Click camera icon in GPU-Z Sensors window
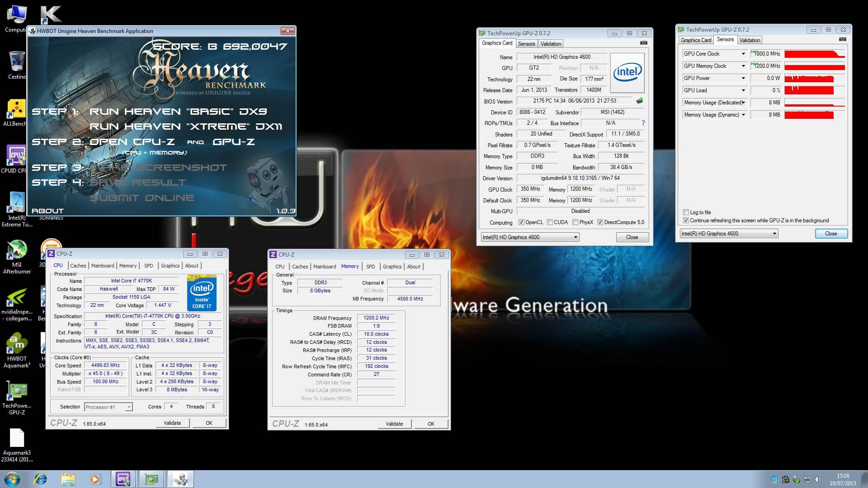Image resolution: width=868 pixels, height=488 pixels. 842,39
